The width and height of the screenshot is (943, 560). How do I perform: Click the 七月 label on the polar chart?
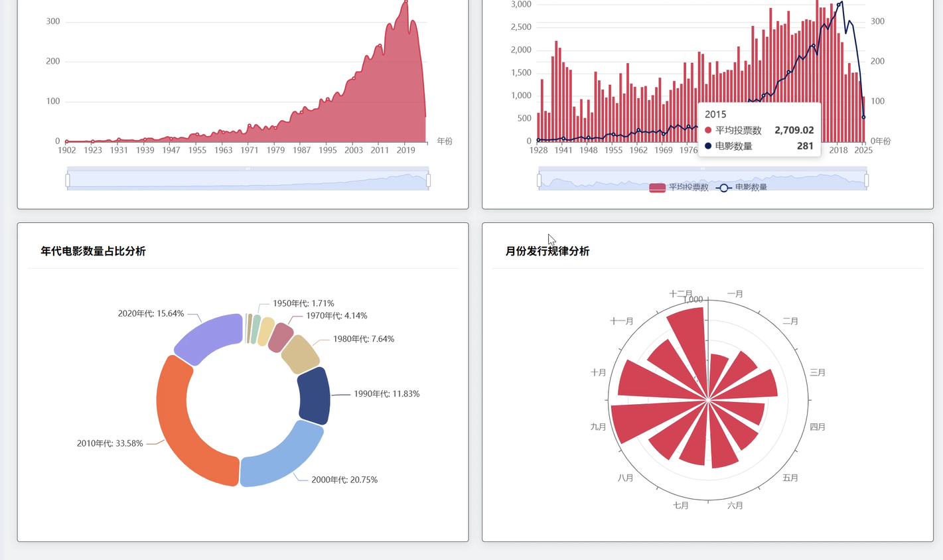click(x=681, y=506)
